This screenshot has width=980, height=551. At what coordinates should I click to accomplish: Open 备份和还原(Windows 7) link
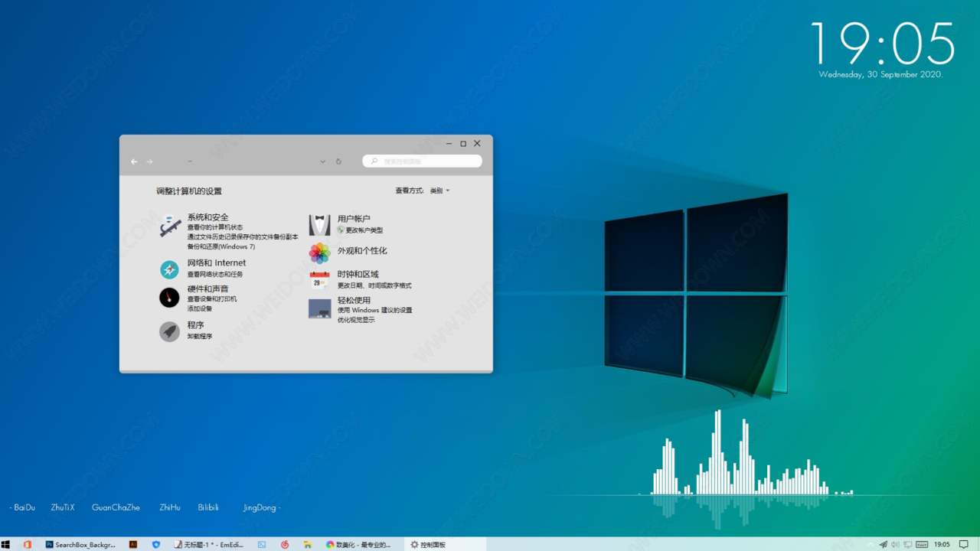pos(221,246)
